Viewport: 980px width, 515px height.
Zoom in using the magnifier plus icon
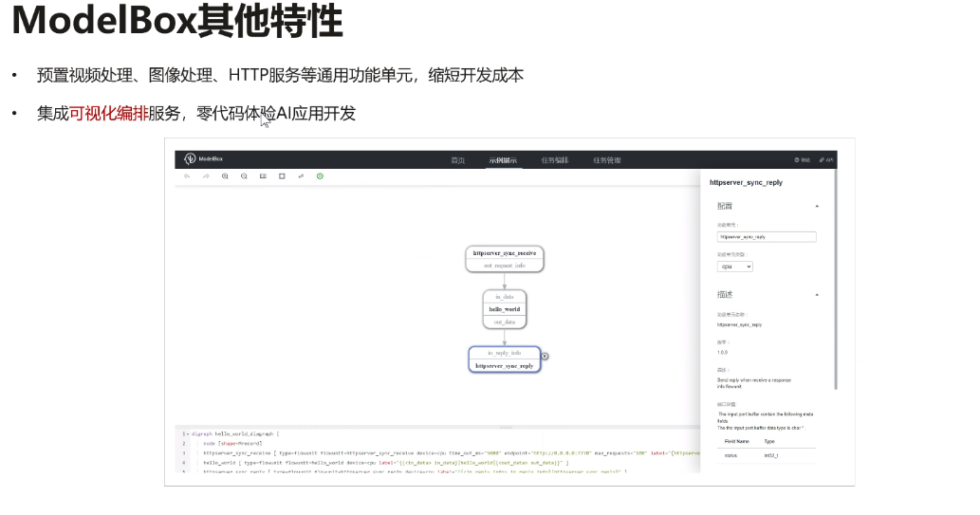tap(225, 176)
